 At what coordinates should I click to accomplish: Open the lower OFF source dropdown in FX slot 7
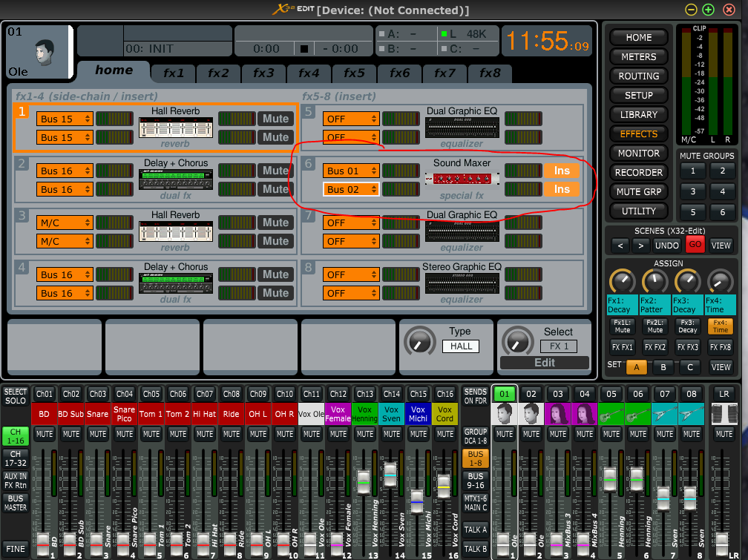point(351,241)
